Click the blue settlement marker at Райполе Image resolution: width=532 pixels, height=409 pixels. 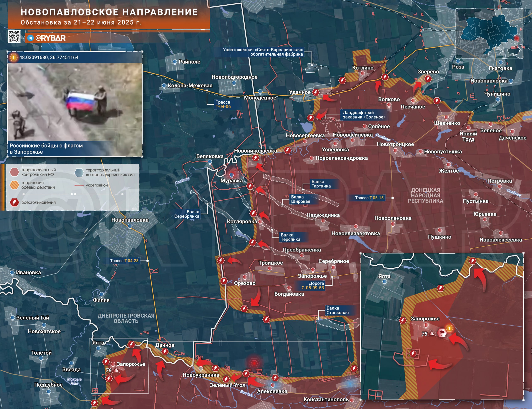tap(175, 62)
